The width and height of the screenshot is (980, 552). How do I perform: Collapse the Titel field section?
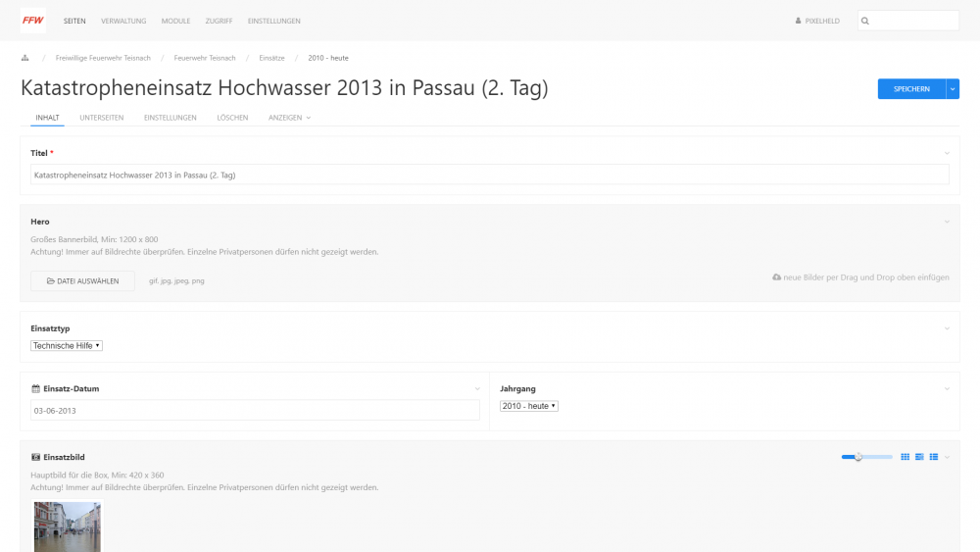(947, 153)
